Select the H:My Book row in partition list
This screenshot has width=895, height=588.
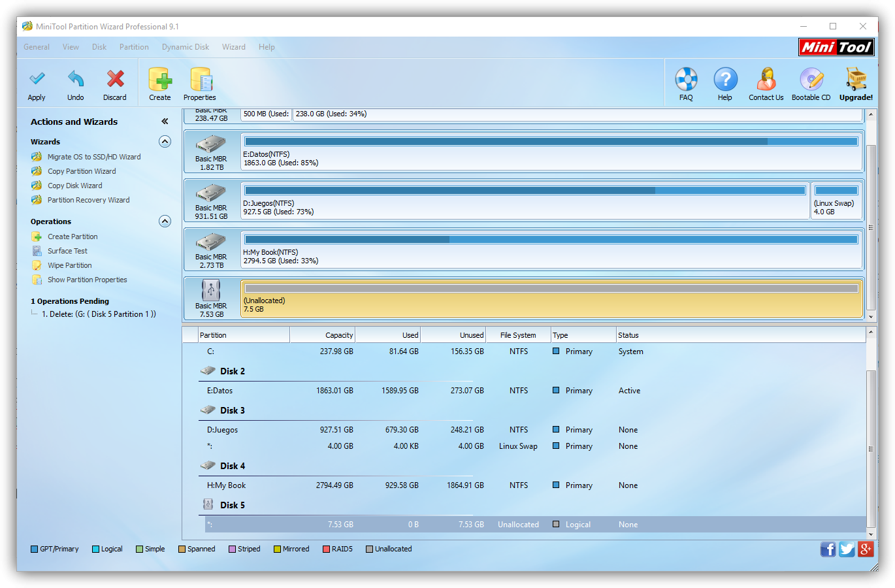(x=535, y=485)
